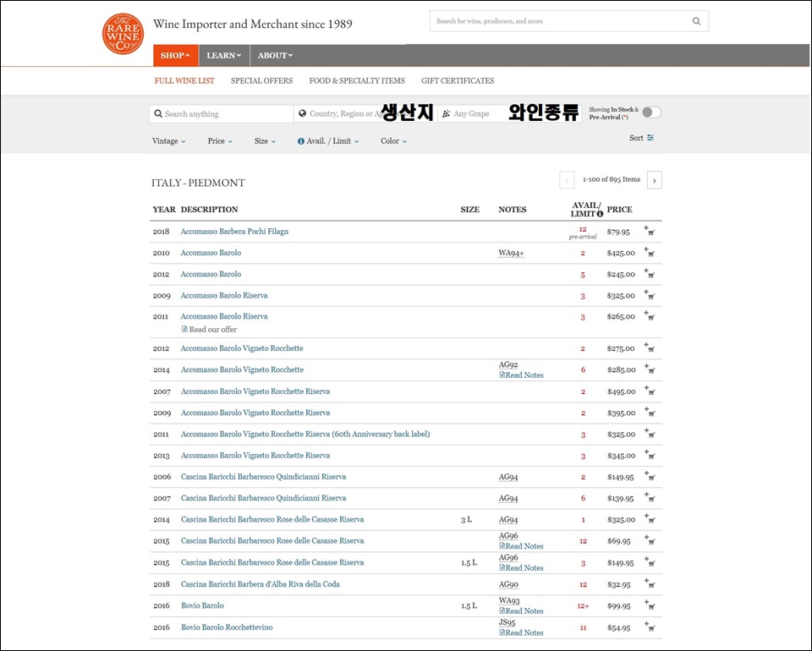Viewport: 812px width, 651px height.
Task: Open the Avail. / Limit filter dropdown
Action: [x=332, y=140]
